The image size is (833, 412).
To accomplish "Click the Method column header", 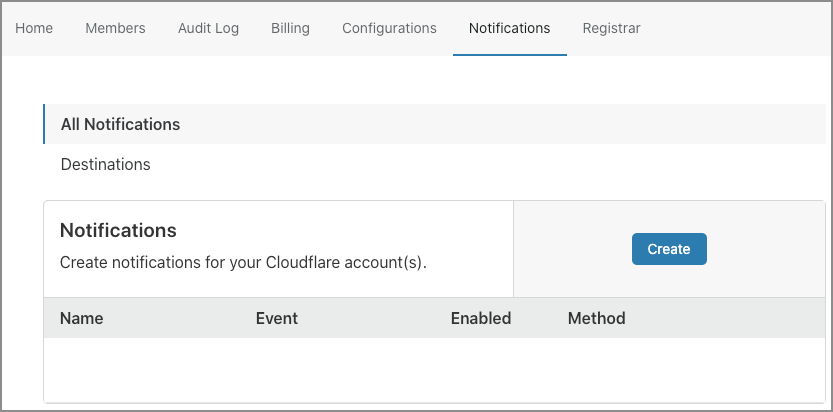I will 596,318.
